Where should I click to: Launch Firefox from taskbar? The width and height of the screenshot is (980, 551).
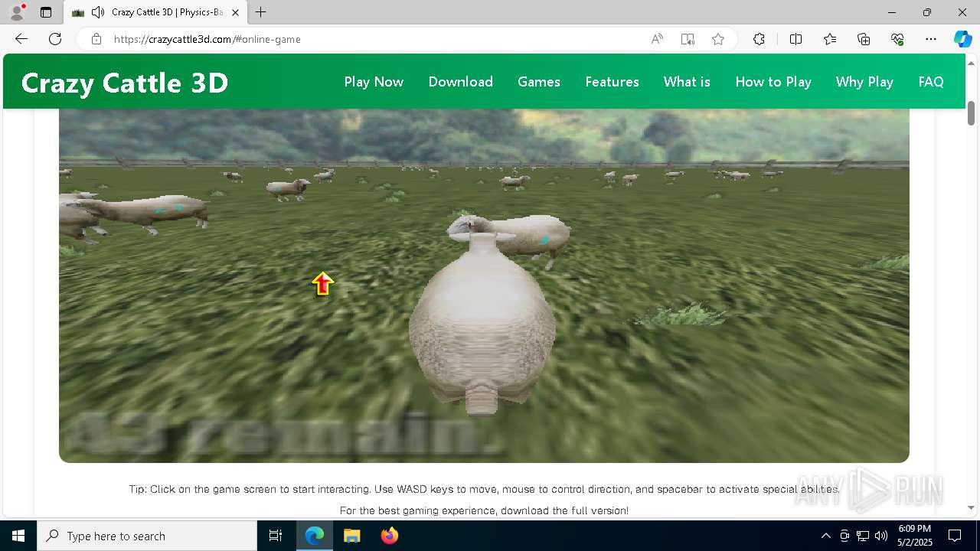[389, 536]
